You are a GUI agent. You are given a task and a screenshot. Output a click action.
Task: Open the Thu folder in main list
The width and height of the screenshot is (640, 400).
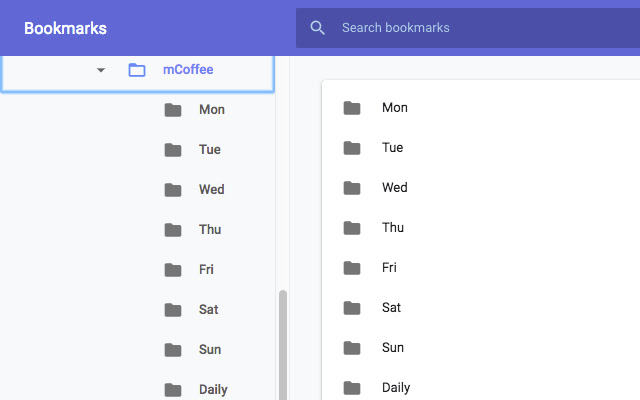(392, 228)
